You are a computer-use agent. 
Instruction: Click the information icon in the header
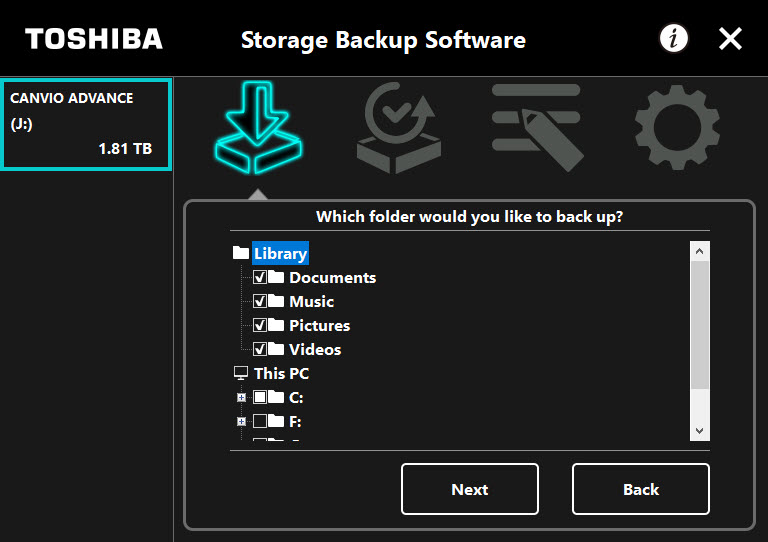pyautogui.click(x=673, y=38)
